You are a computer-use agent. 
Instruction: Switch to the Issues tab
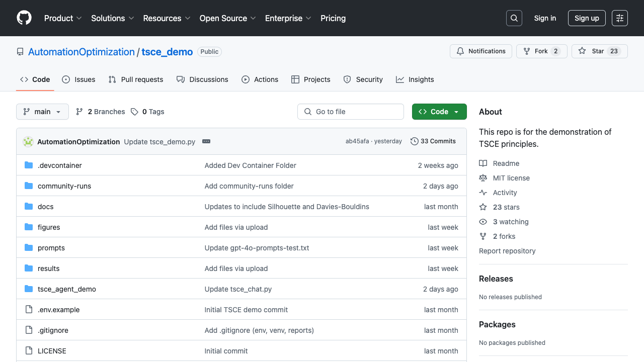(x=78, y=79)
